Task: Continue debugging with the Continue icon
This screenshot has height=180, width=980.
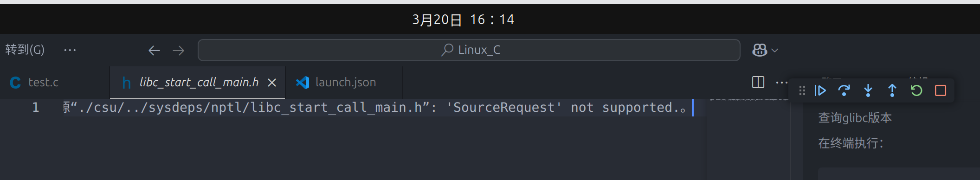Action: coord(820,90)
